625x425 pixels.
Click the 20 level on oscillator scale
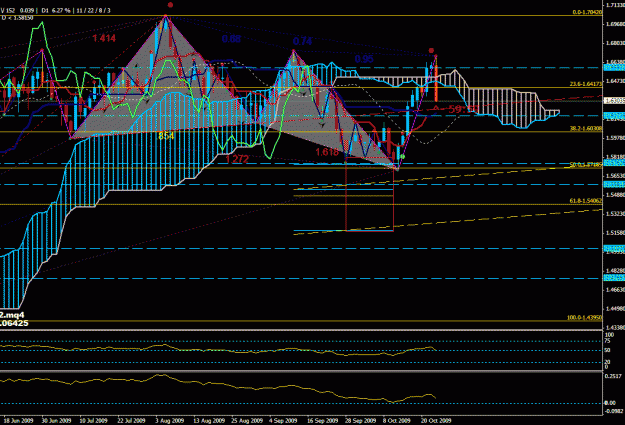[x=607, y=362]
